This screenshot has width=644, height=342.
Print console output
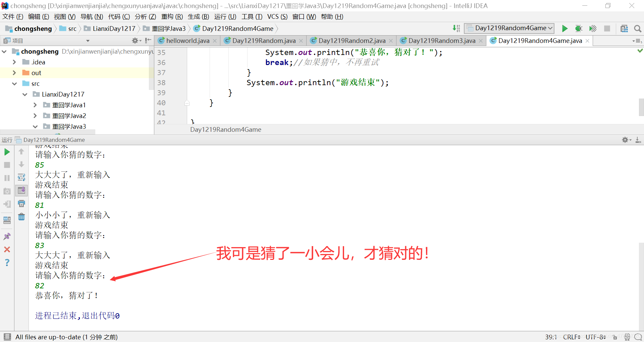[x=21, y=204]
